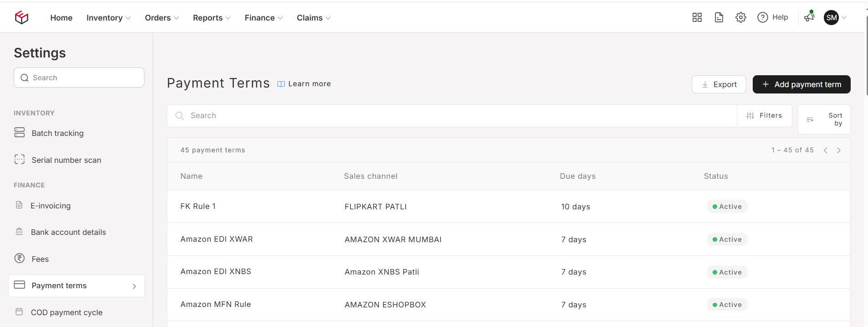Open the apps grid icon
The height and width of the screenshot is (327, 868).
pyautogui.click(x=697, y=17)
